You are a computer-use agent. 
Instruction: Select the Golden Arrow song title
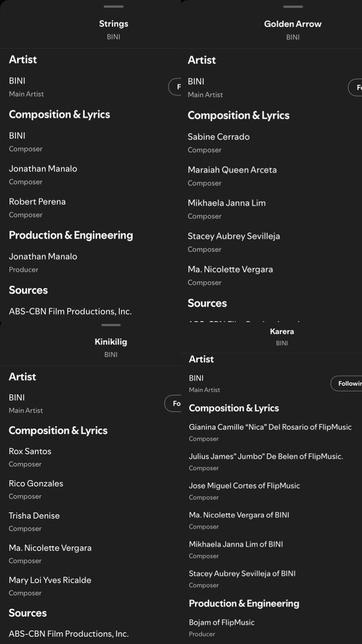(x=293, y=24)
